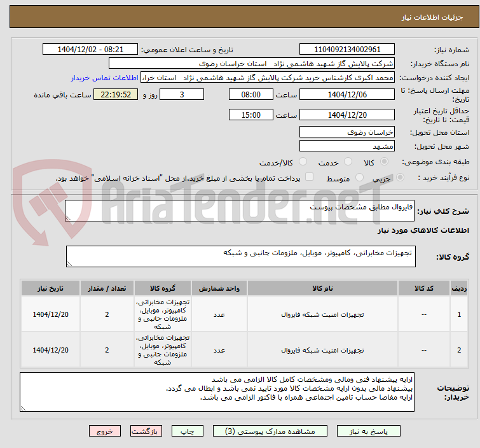480x448 pixels.
Task: Click row 1 quantity value 2
Action: [107, 314]
